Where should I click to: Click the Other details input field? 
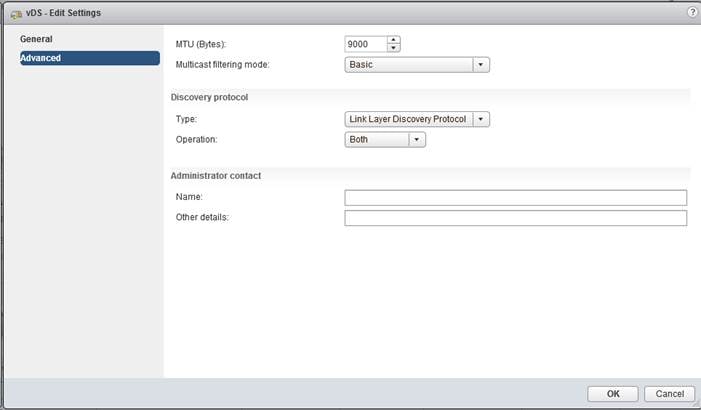(x=515, y=218)
